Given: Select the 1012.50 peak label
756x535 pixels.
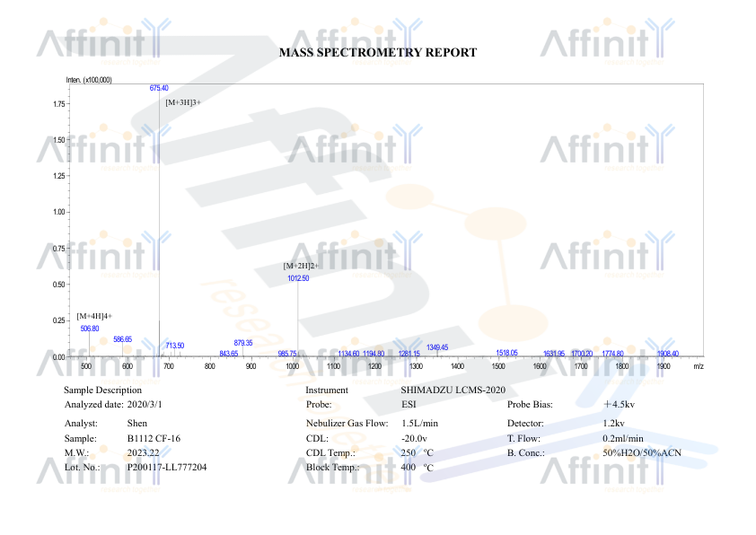Looking at the screenshot, I should coord(298,278).
